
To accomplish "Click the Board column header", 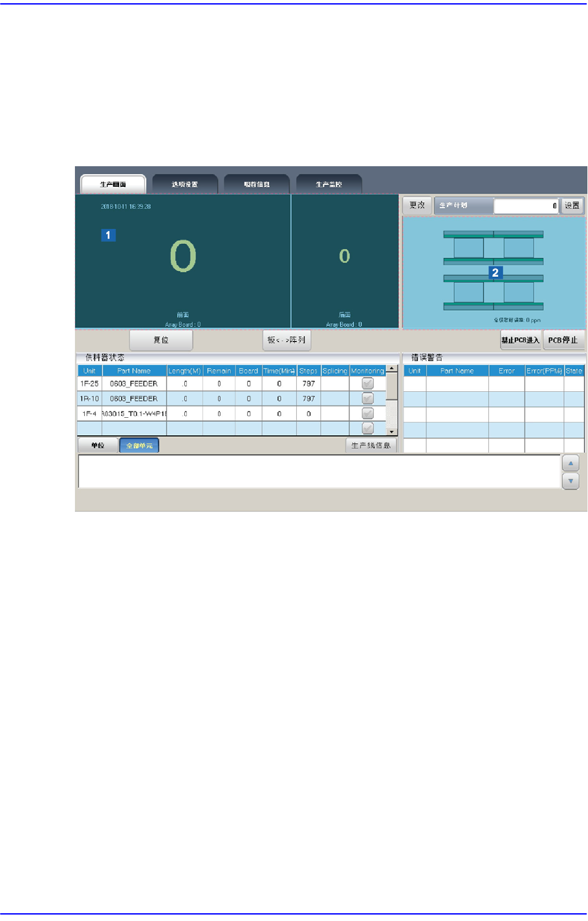I will (x=248, y=371).
